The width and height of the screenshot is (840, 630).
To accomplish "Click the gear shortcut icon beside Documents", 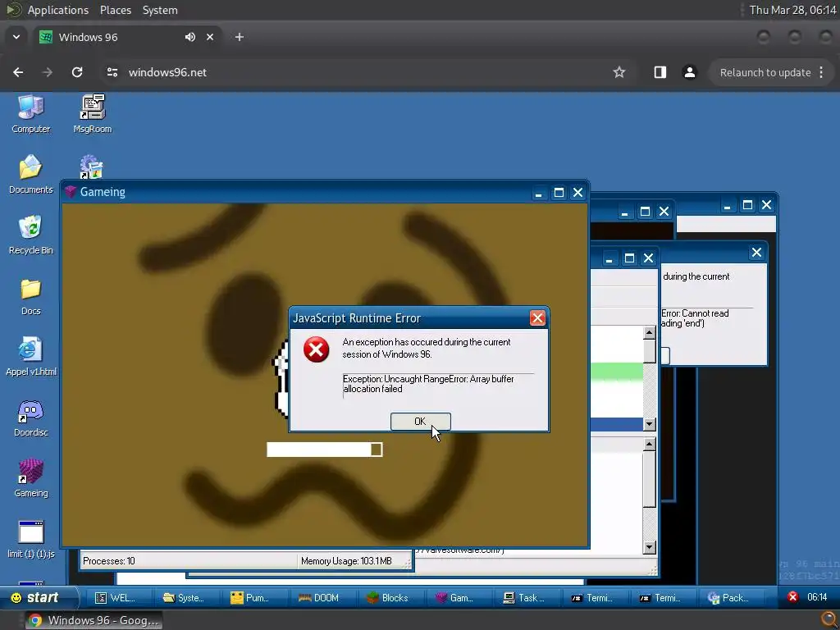I will tap(92, 167).
